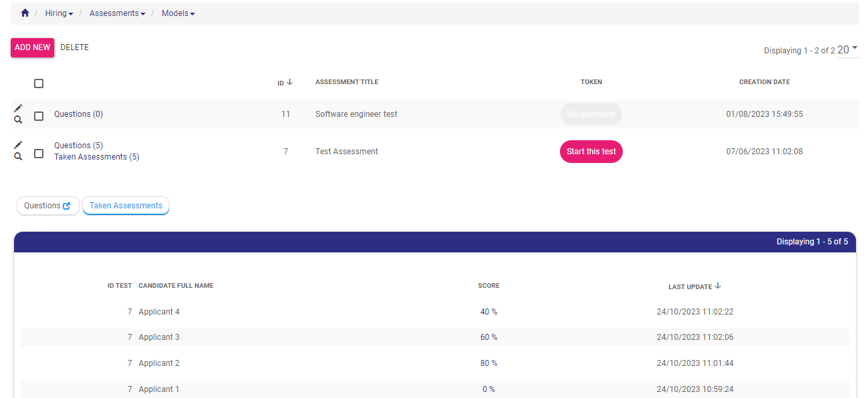Screen dimensions: 868x398
Task: Check the Software engineer test row checkbox
Action: (x=39, y=116)
